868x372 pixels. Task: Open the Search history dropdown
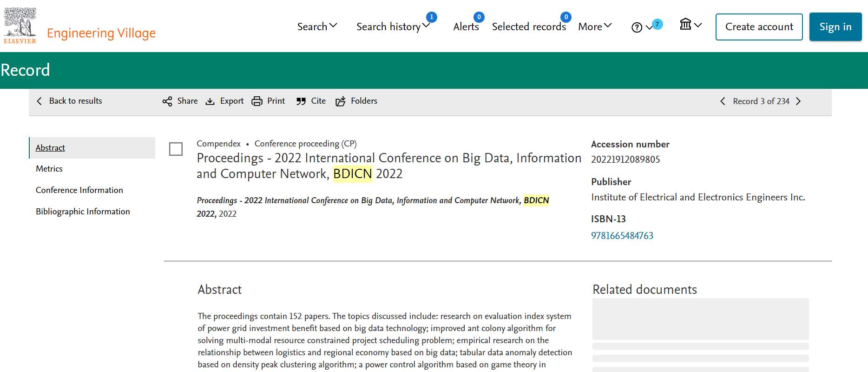coord(393,27)
